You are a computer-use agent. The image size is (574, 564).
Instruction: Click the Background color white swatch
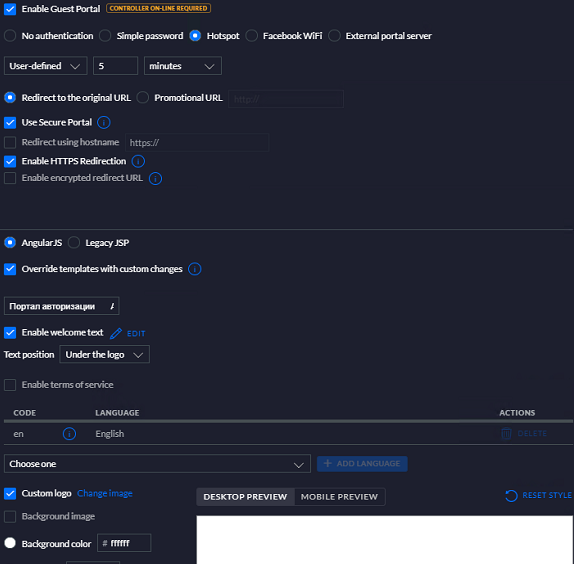10,543
